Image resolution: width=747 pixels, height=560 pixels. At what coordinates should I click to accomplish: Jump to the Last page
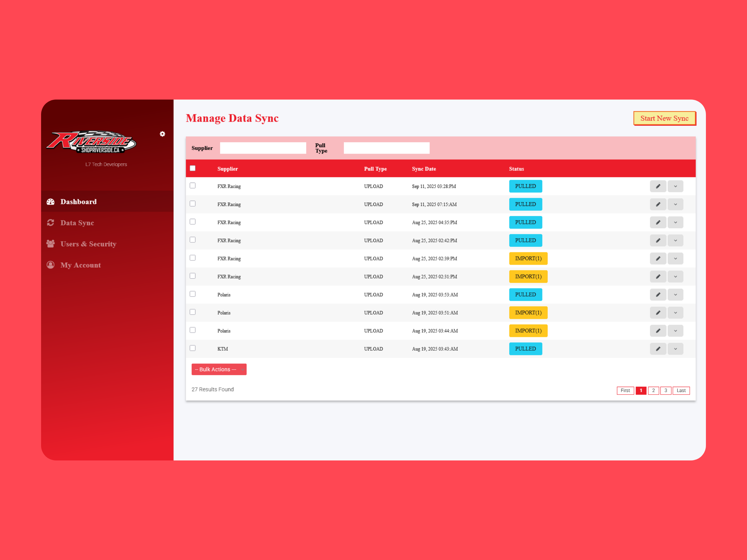[x=681, y=390]
